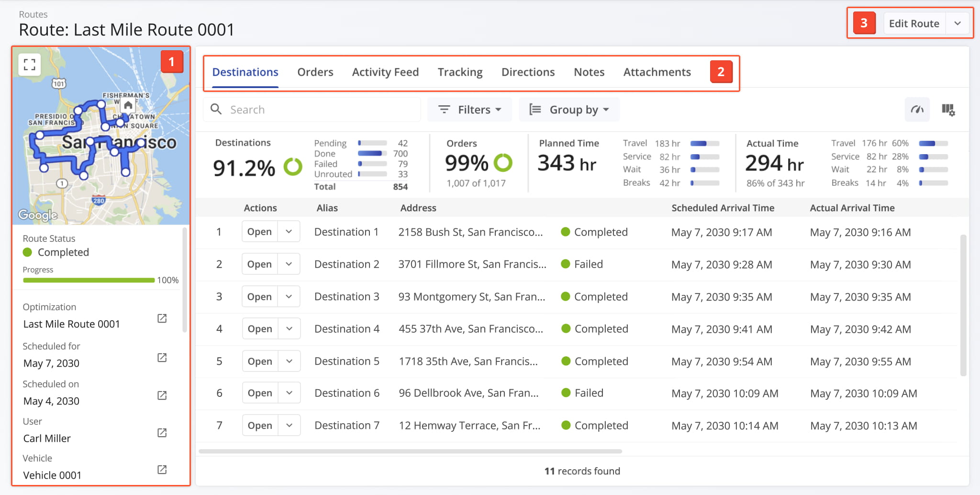Viewport: 980px width, 495px height.
Task: Switch to the Activity Feed tab
Action: coord(385,72)
